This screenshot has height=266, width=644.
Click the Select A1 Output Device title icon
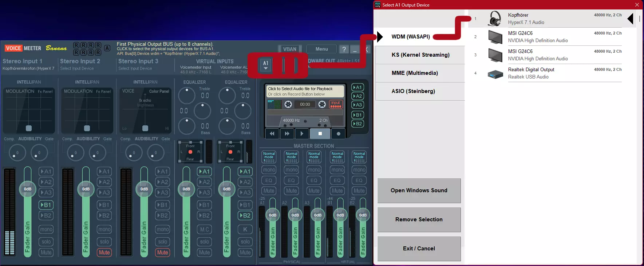click(x=378, y=5)
